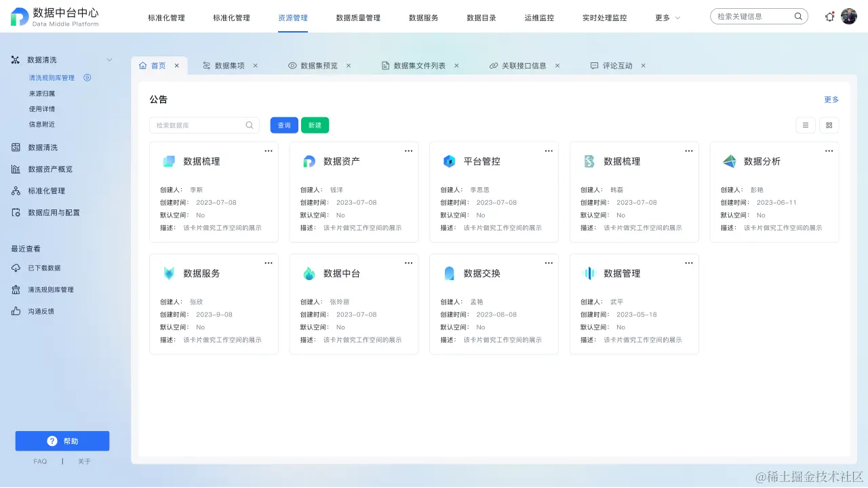This screenshot has width=868, height=488.
Task: Collapse the 数据清洗 submenu chevron
Action: (x=110, y=59)
